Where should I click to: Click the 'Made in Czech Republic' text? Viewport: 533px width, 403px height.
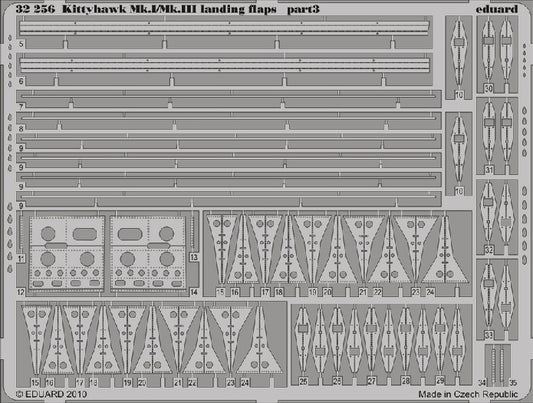tap(468, 394)
